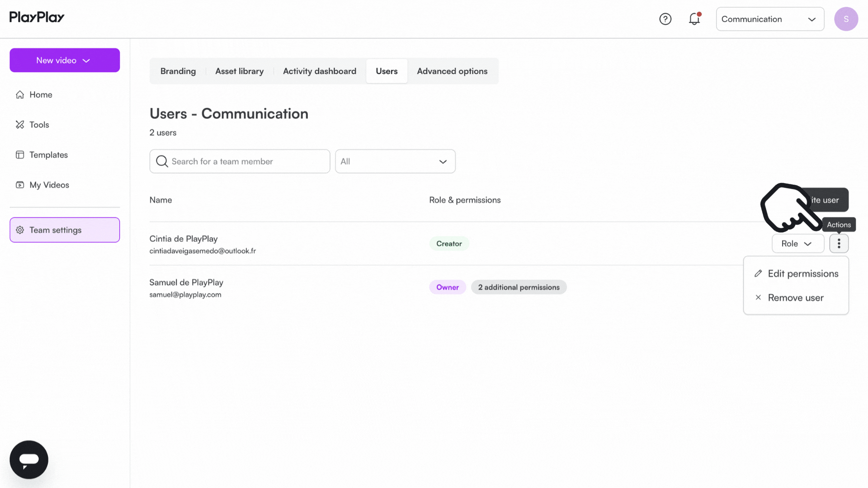Go to Home in the sidebar
This screenshot has height=488, width=868.
pyautogui.click(x=41, y=94)
